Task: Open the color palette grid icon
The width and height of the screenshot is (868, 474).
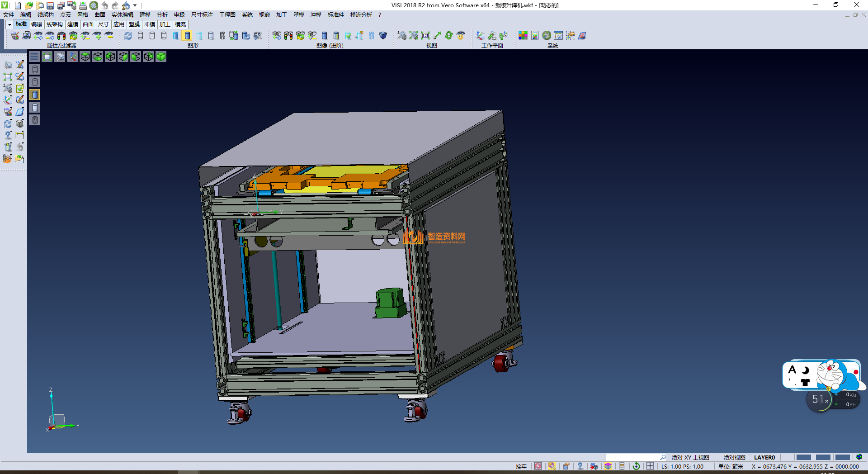Action: click(523, 36)
